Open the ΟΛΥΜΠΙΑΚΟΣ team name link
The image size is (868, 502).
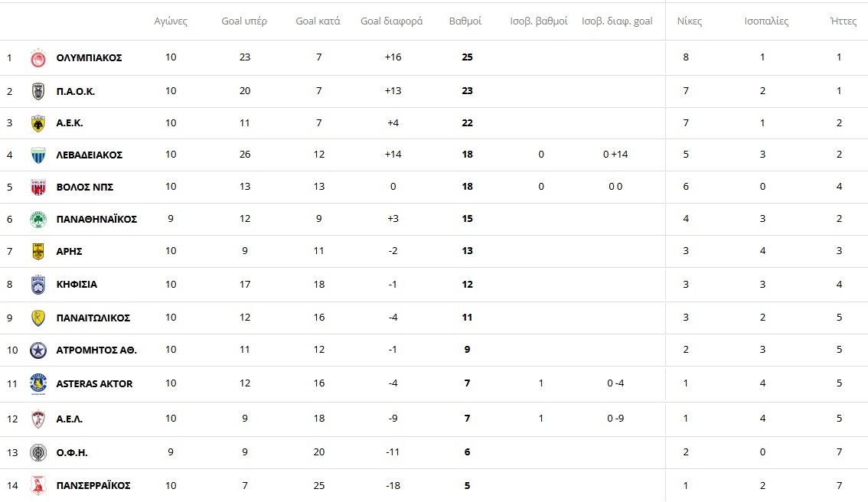[89, 58]
